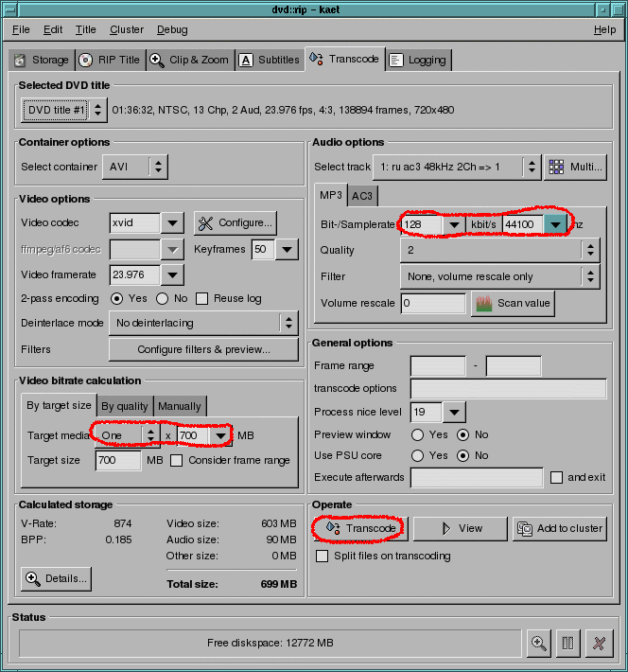This screenshot has width=628, height=672.
Task: Click the Frame range start field
Action: pyautogui.click(x=438, y=366)
